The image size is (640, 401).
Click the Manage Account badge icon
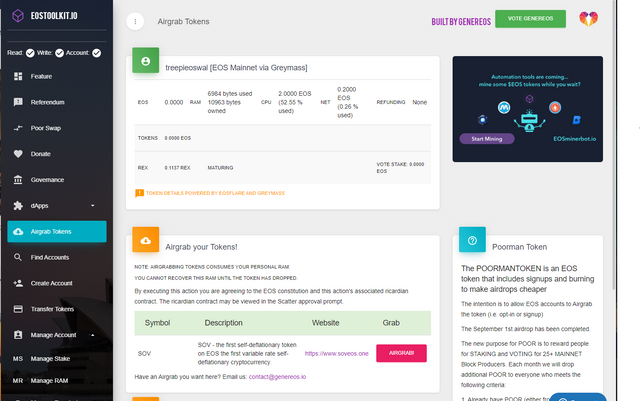(x=18, y=335)
